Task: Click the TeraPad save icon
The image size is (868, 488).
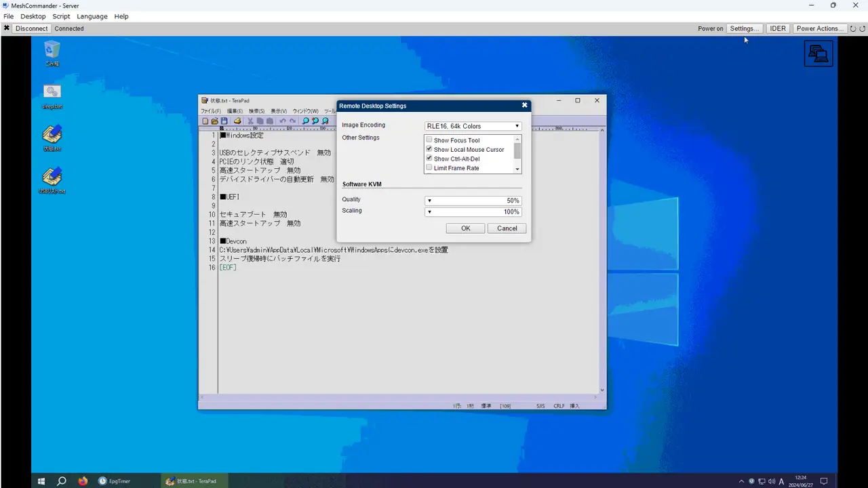Action: [x=224, y=121]
